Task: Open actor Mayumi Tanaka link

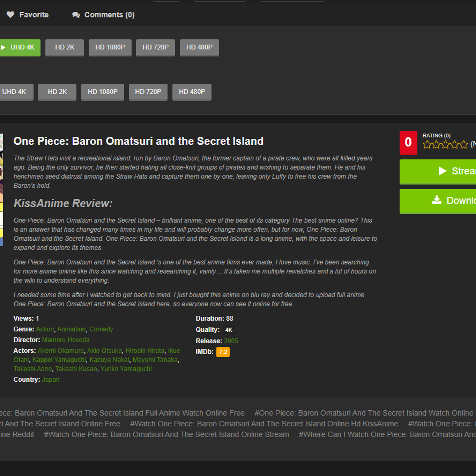Action: pyautogui.click(x=155, y=360)
